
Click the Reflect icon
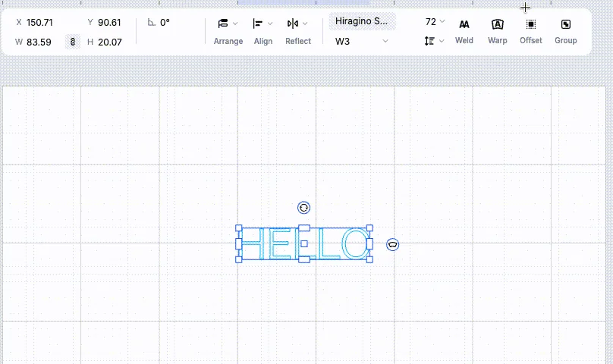tap(292, 24)
